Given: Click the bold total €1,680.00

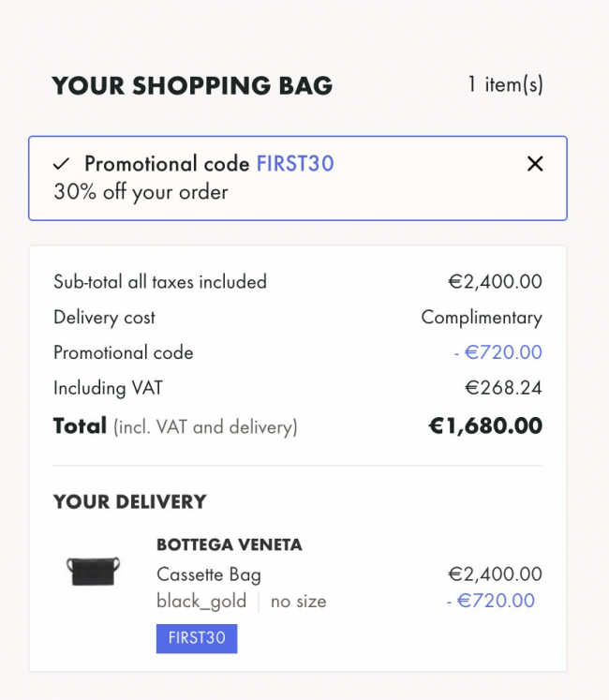Looking at the screenshot, I should pos(485,426).
